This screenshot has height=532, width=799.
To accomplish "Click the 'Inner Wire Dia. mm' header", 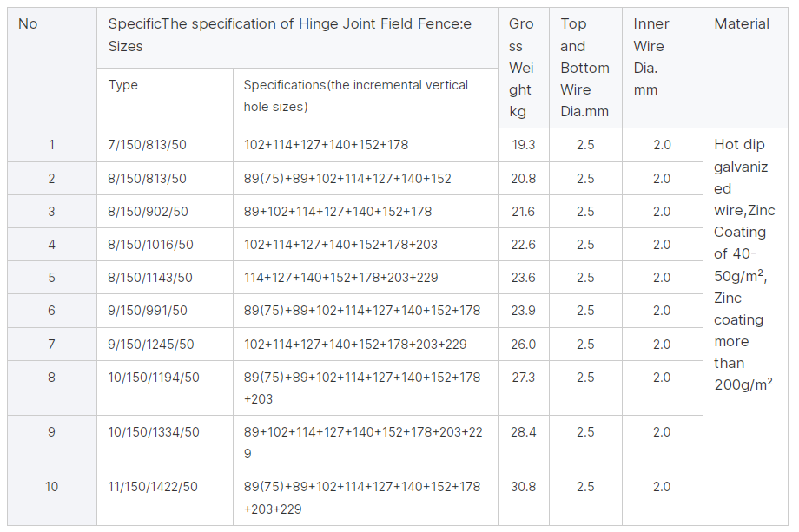I will coord(663,68).
